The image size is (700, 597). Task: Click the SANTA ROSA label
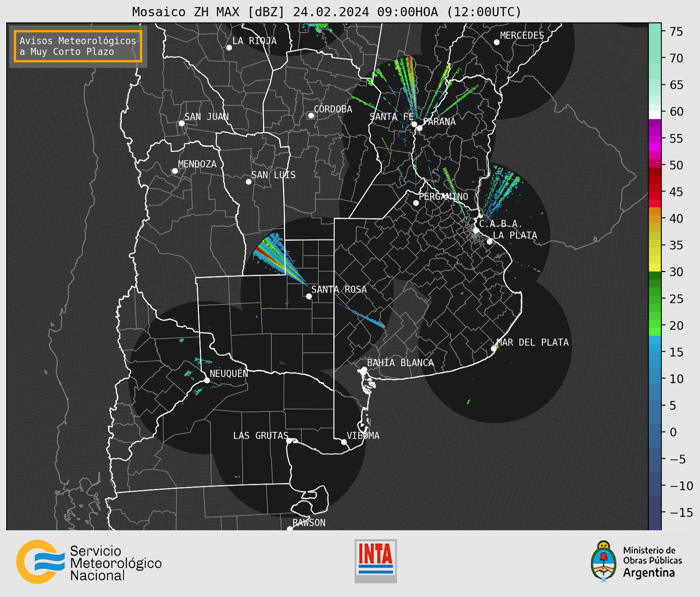click(339, 289)
